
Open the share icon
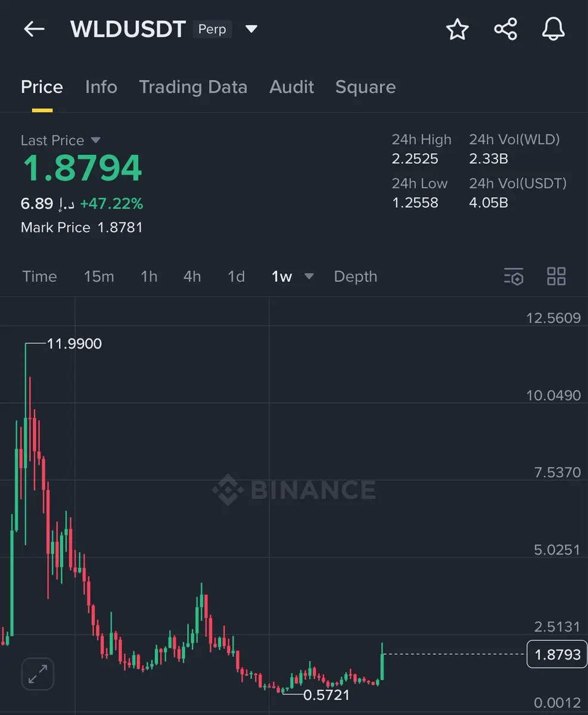coord(505,29)
